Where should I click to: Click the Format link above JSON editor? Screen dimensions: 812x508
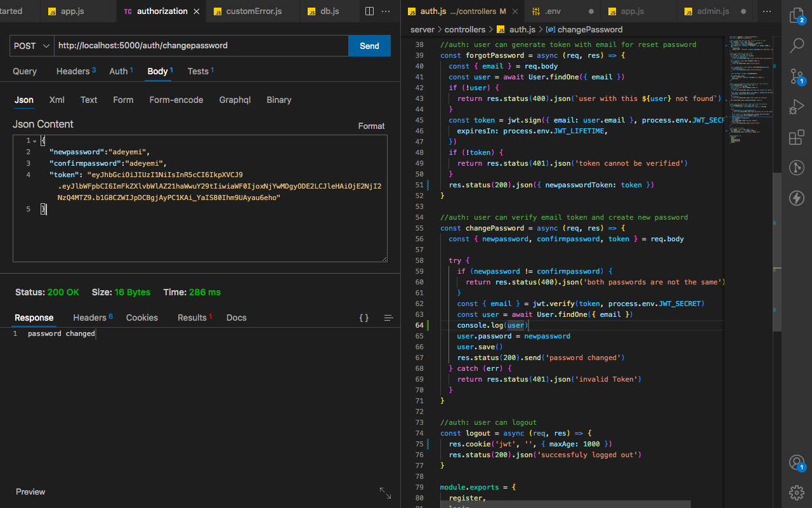[x=372, y=126]
